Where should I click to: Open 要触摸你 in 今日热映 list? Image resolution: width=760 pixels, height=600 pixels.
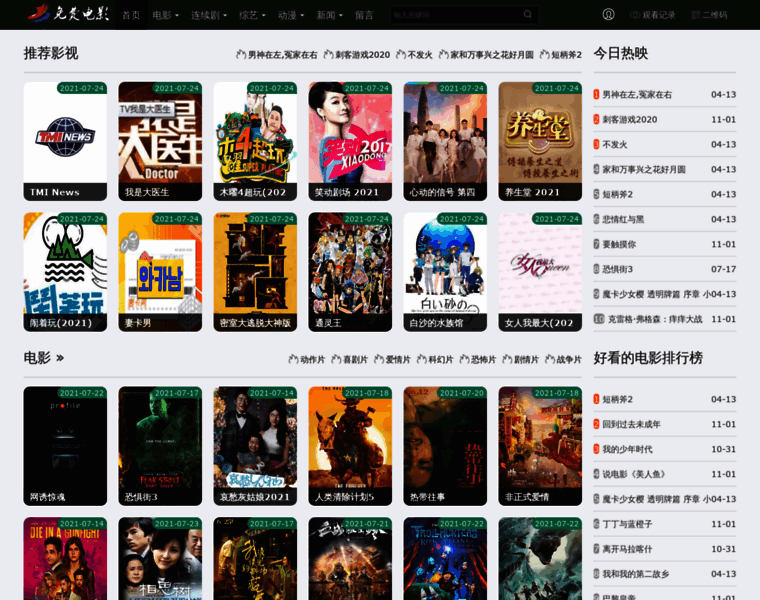tap(619, 245)
